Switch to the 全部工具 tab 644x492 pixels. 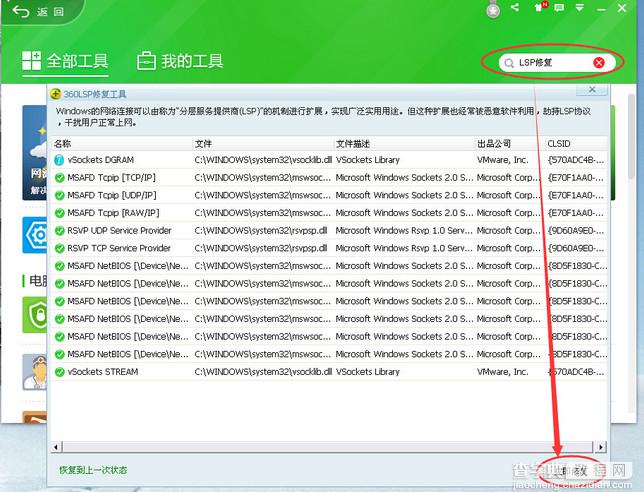65,61
